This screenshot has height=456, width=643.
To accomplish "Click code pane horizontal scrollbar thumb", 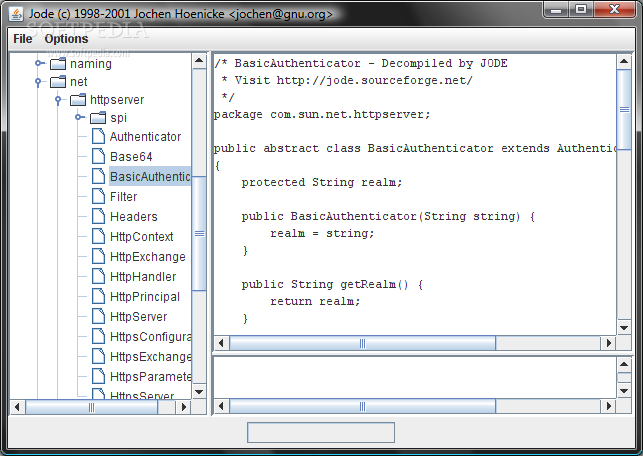I will click(x=363, y=343).
